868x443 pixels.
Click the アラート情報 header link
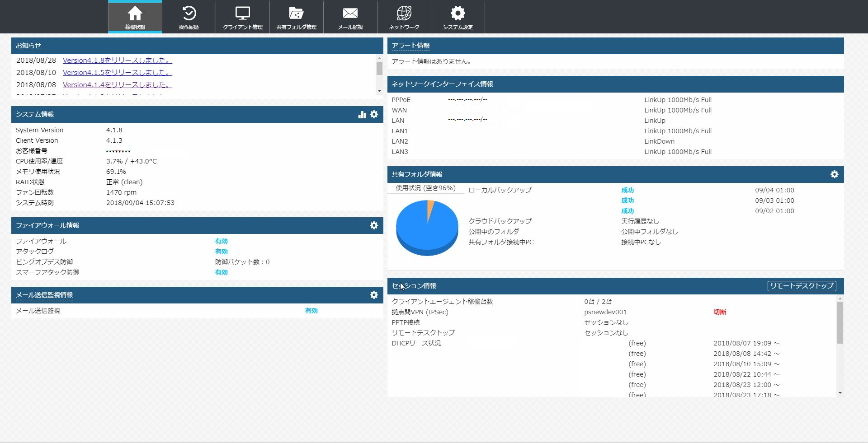pos(410,46)
